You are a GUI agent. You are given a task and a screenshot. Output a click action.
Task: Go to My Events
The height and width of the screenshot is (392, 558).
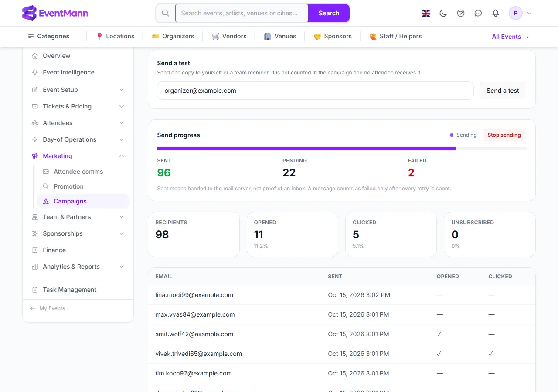48,308
